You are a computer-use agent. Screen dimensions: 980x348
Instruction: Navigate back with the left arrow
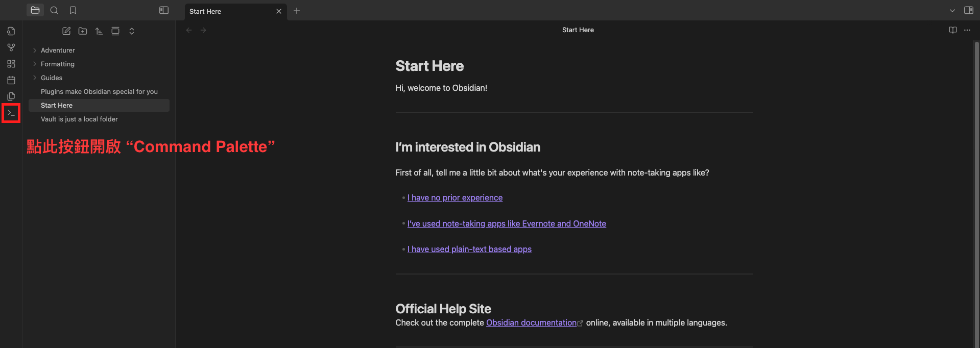pyautogui.click(x=189, y=30)
